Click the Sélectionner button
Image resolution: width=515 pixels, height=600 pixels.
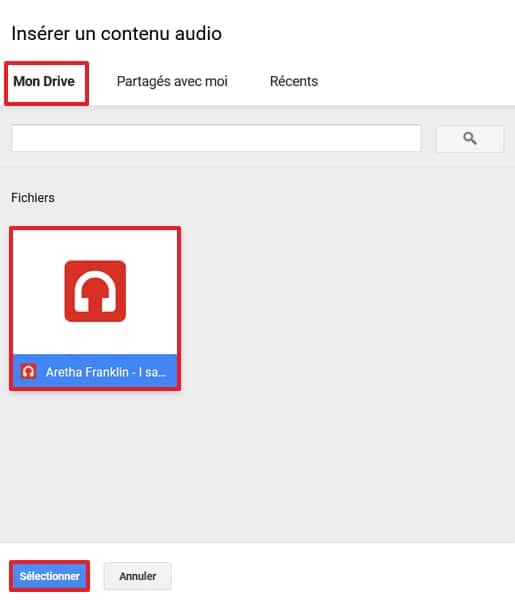[x=49, y=576]
